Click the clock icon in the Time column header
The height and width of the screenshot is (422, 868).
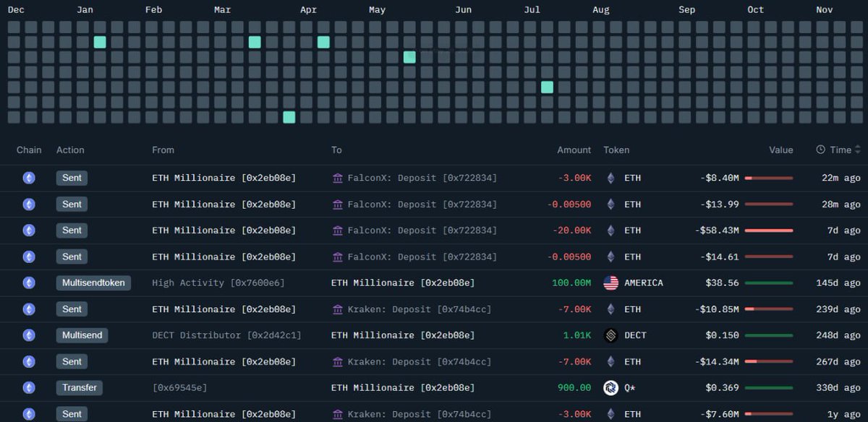pos(822,150)
